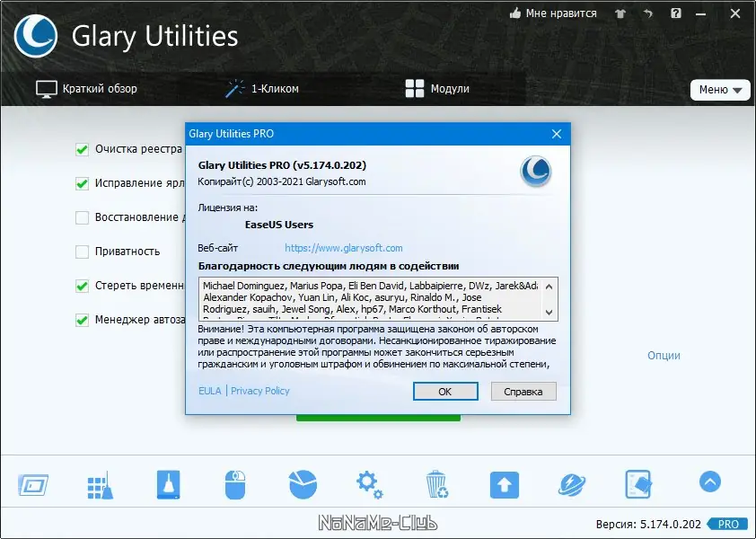This screenshot has width=756, height=539.
Task: Open the Uninstall Manager trash icon
Action: pyautogui.click(x=437, y=484)
